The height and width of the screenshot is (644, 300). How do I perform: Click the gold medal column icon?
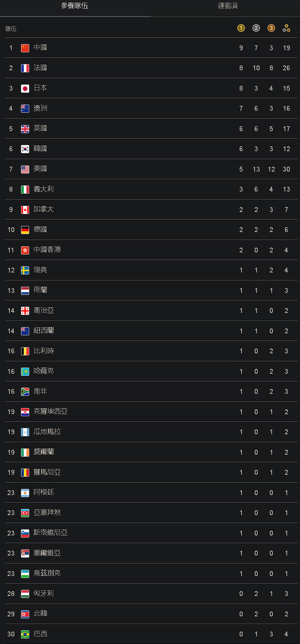[241, 28]
